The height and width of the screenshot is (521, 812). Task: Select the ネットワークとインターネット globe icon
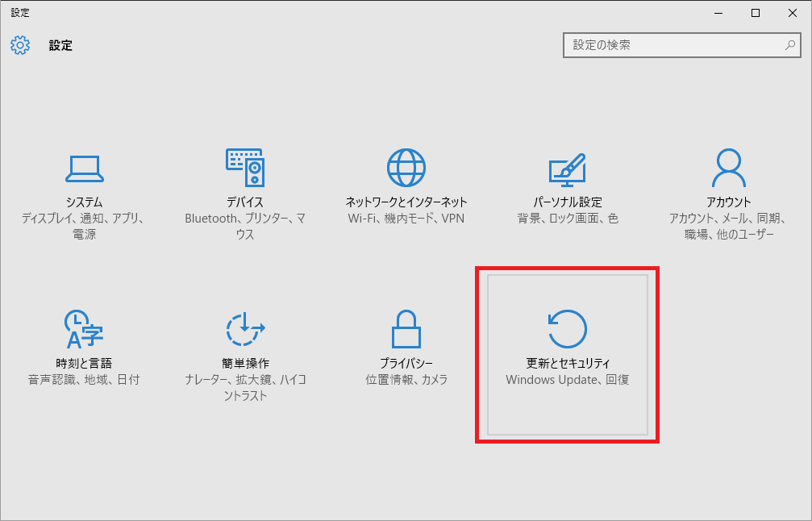coord(406,168)
